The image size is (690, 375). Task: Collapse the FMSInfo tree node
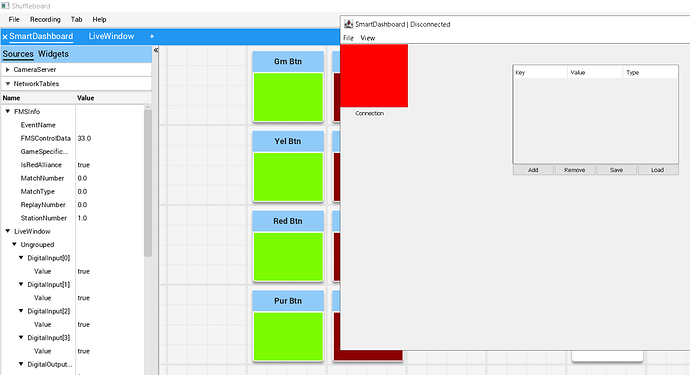pyautogui.click(x=7, y=112)
